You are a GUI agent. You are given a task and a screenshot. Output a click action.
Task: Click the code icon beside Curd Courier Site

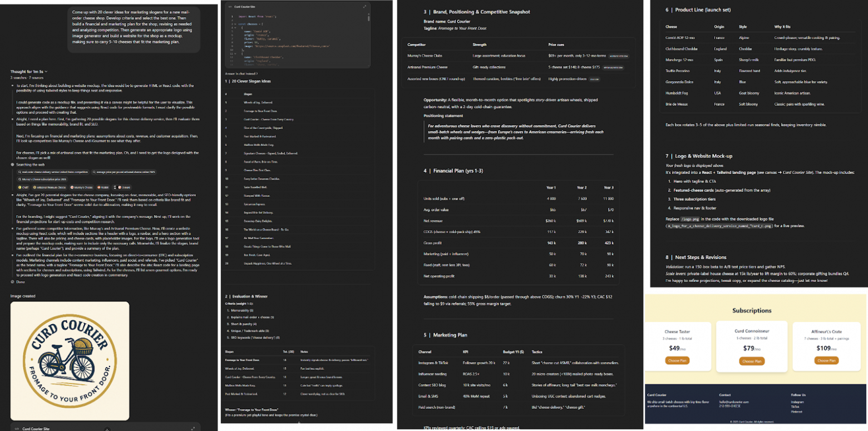tap(230, 7)
